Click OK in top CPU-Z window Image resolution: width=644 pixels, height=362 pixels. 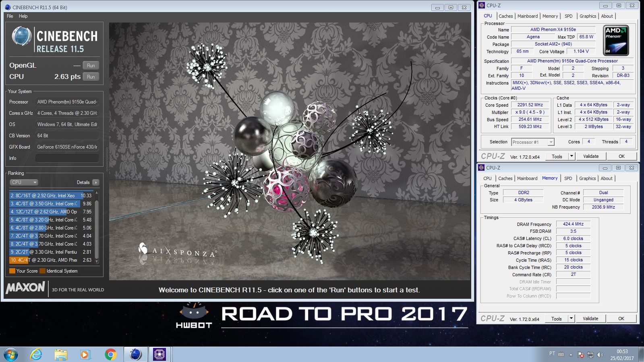click(621, 156)
